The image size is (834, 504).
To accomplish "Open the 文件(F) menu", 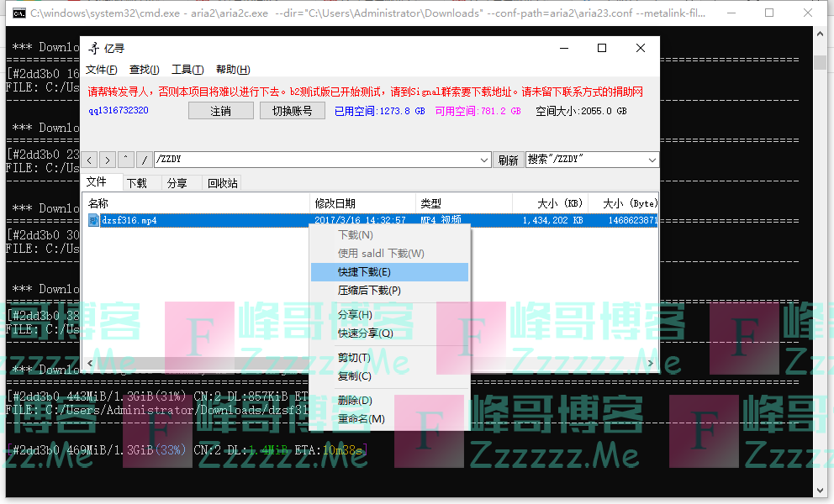I will pos(101,70).
